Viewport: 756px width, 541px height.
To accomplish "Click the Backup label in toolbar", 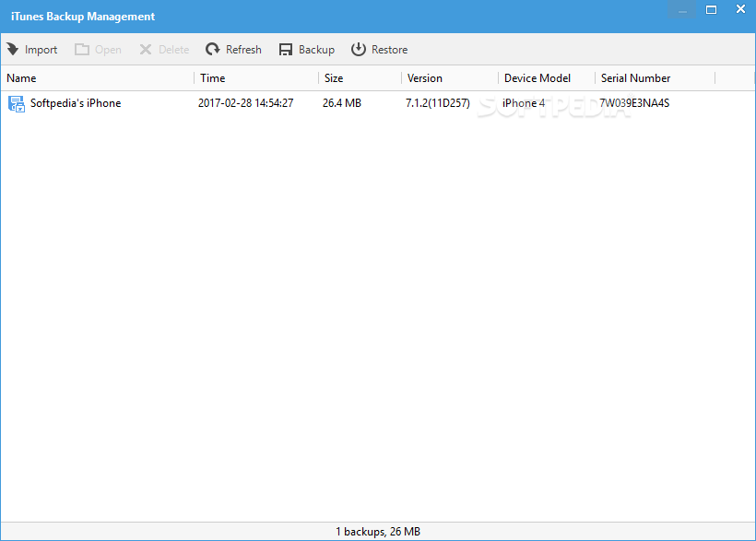I will pos(316,50).
